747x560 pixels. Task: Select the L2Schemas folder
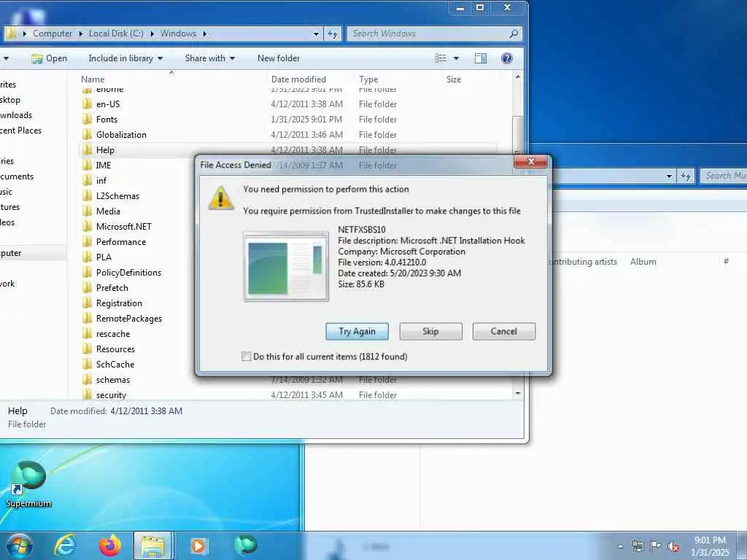click(117, 195)
